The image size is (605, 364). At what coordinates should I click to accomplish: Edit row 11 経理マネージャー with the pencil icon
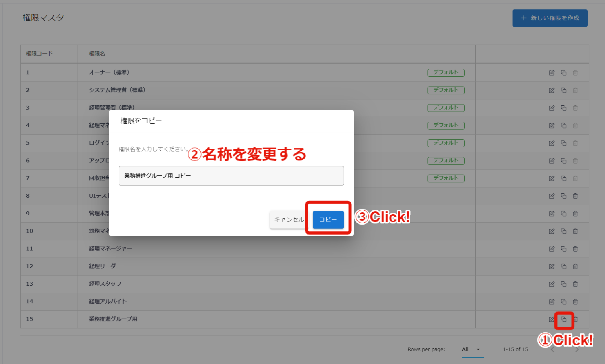click(x=552, y=249)
